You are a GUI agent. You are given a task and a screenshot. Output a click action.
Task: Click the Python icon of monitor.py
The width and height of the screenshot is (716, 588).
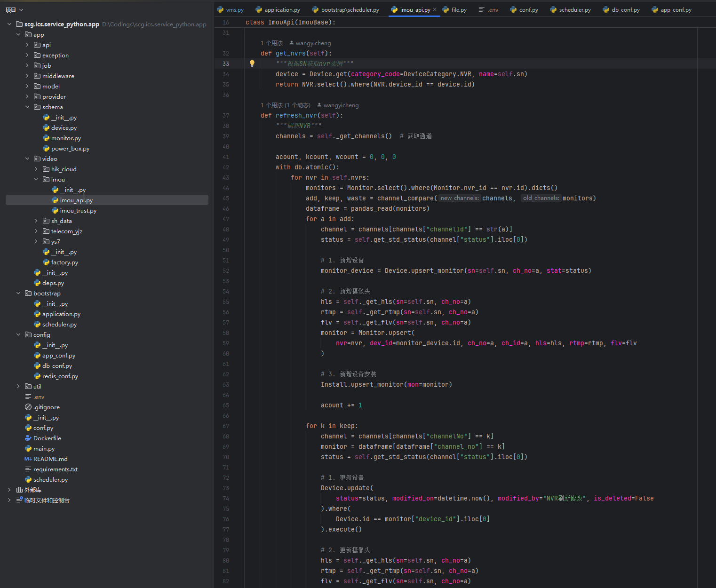46,138
